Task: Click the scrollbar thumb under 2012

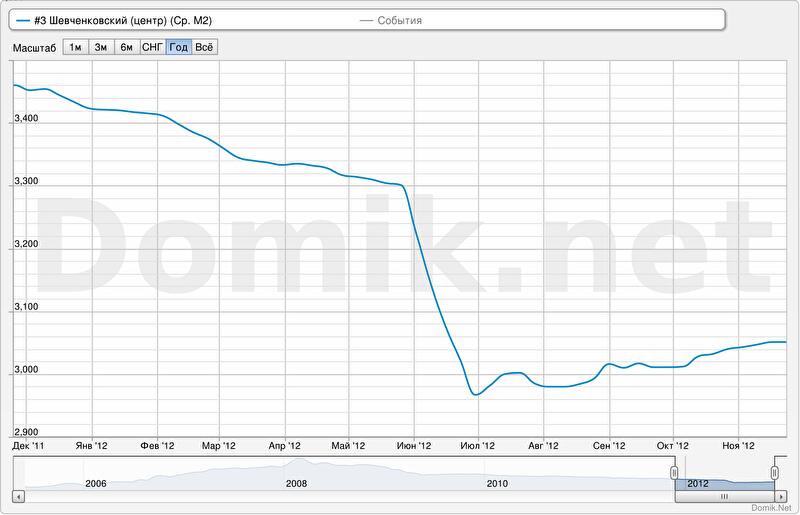Action: click(x=724, y=495)
